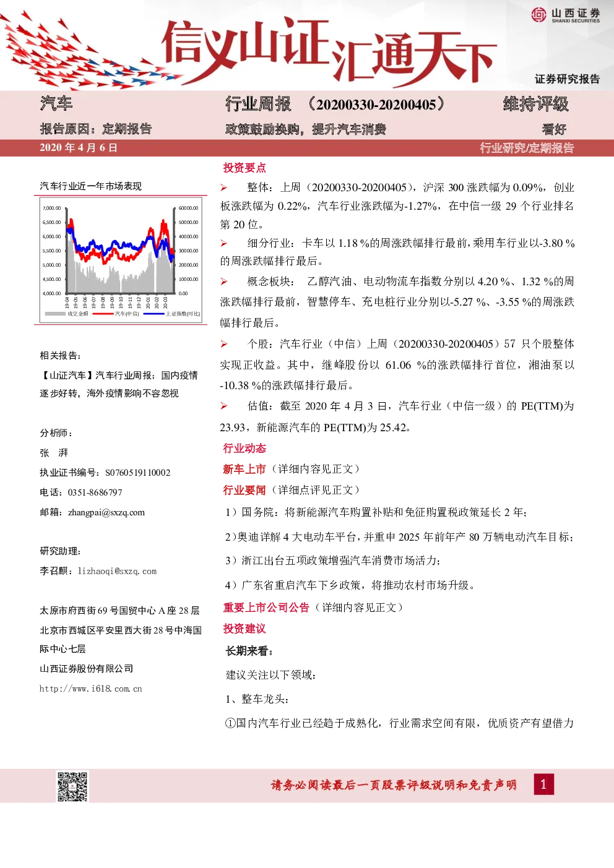
Task: Click the 相关报告 label
Action: pyautogui.click(x=61, y=355)
